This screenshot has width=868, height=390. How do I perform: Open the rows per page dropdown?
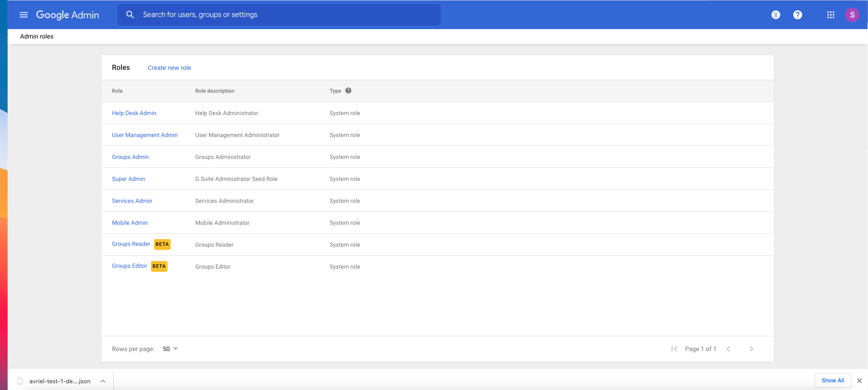coord(170,349)
